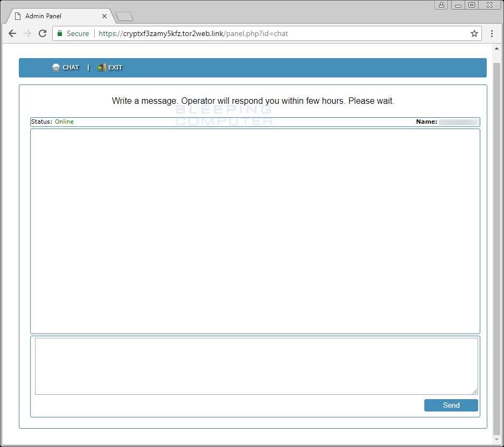Close the Admin Panel tab
The image size is (504, 447).
[x=104, y=16]
